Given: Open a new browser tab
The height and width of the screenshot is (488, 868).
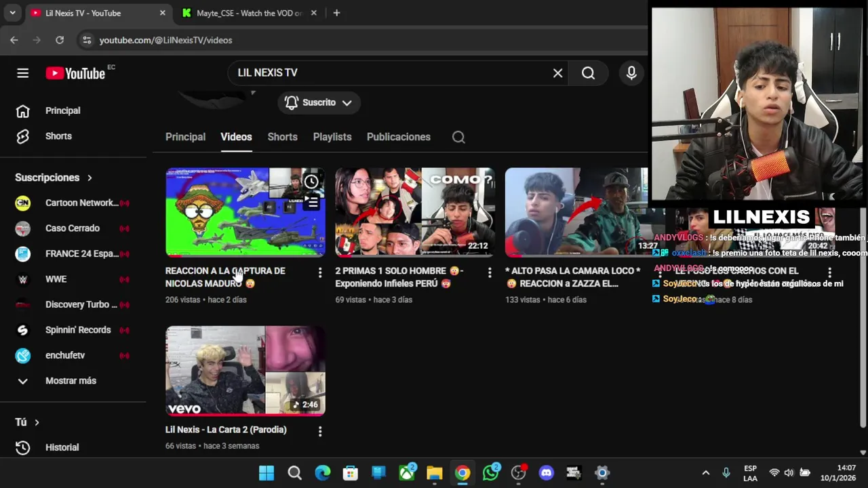Looking at the screenshot, I should [336, 13].
